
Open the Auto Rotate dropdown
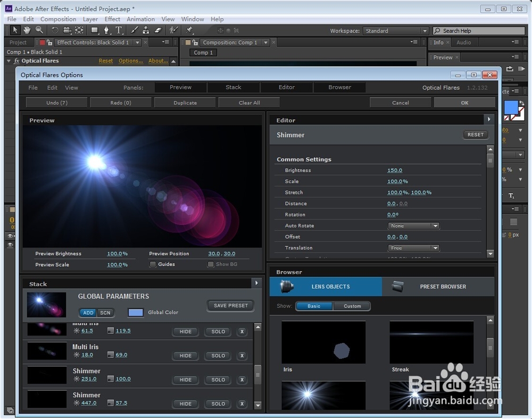[413, 226]
